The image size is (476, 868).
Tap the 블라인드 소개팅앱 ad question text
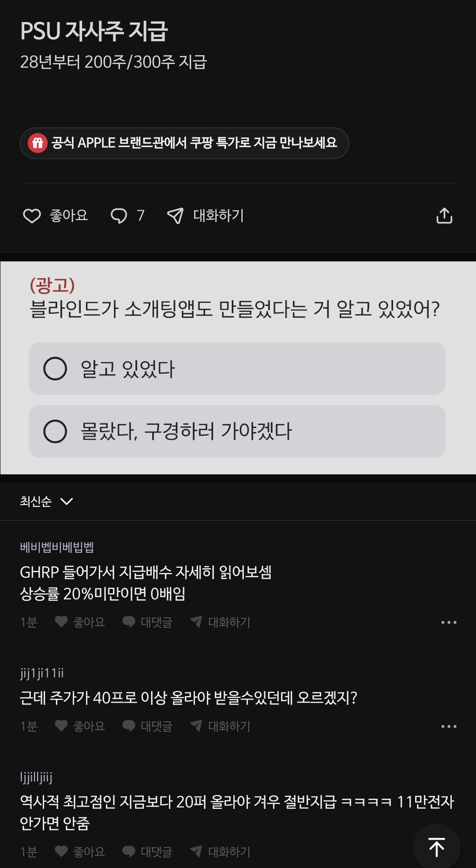[x=234, y=309]
